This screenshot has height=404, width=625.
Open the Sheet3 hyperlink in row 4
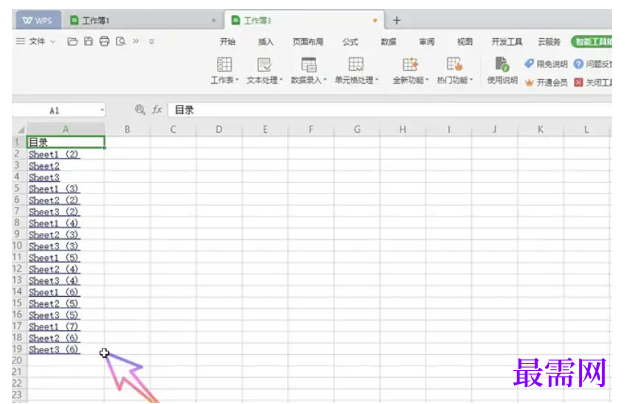click(44, 177)
